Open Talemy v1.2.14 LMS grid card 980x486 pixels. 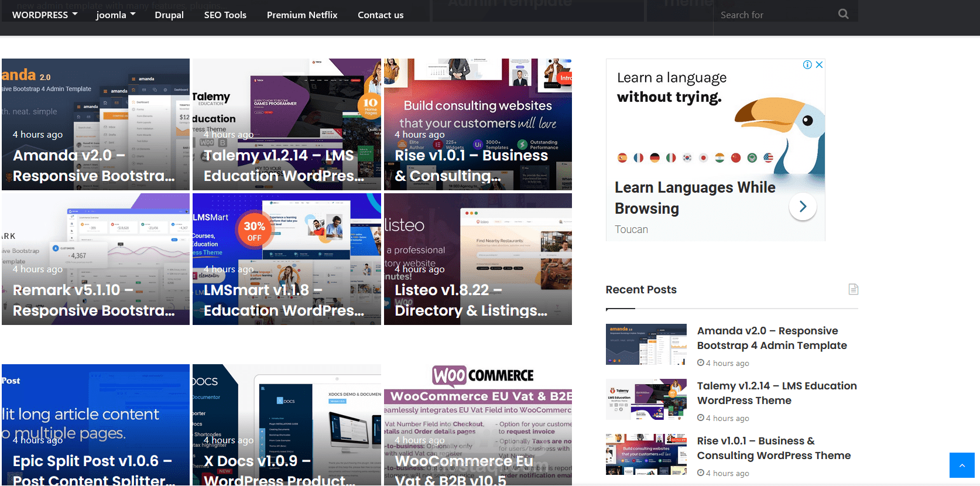click(287, 124)
